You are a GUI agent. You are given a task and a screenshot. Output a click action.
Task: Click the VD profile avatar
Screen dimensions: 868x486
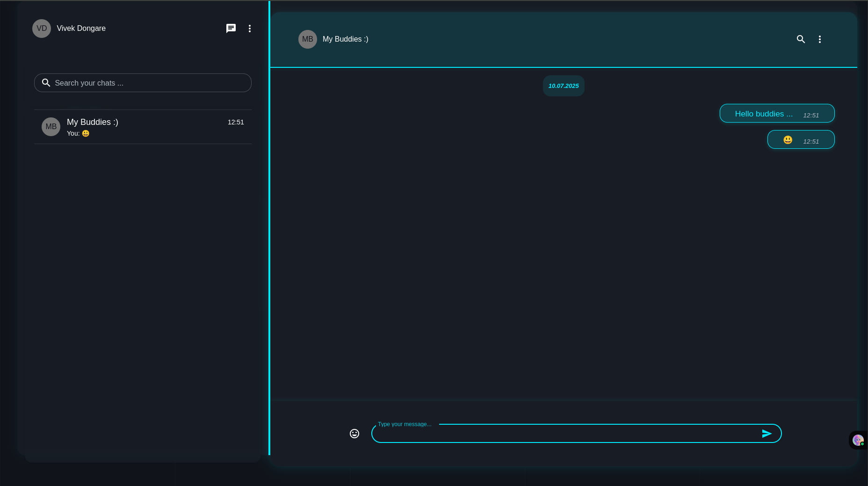point(42,29)
